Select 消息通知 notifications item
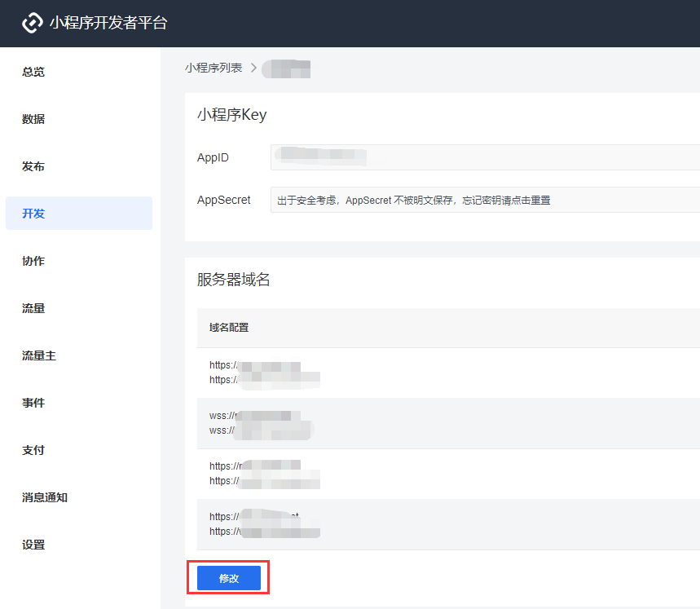 click(45, 498)
